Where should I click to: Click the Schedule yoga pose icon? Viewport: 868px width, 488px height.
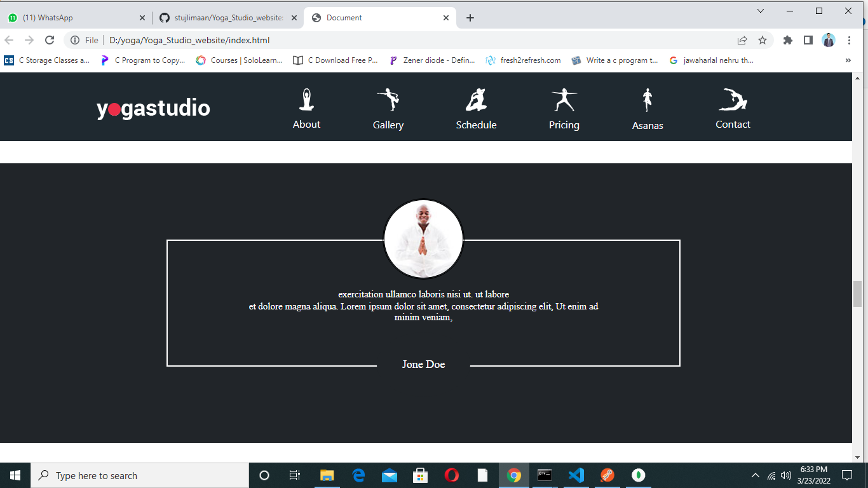click(476, 100)
